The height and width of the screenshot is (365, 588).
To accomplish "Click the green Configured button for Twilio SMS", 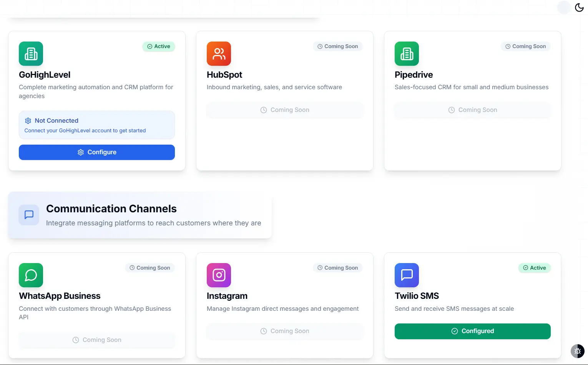I will point(473,331).
